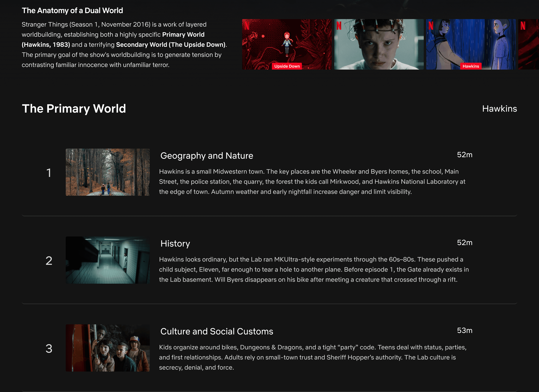Click Netflix N icon on Eleven close-up card
This screenshot has height=392, width=539.
(x=339, y=25)
